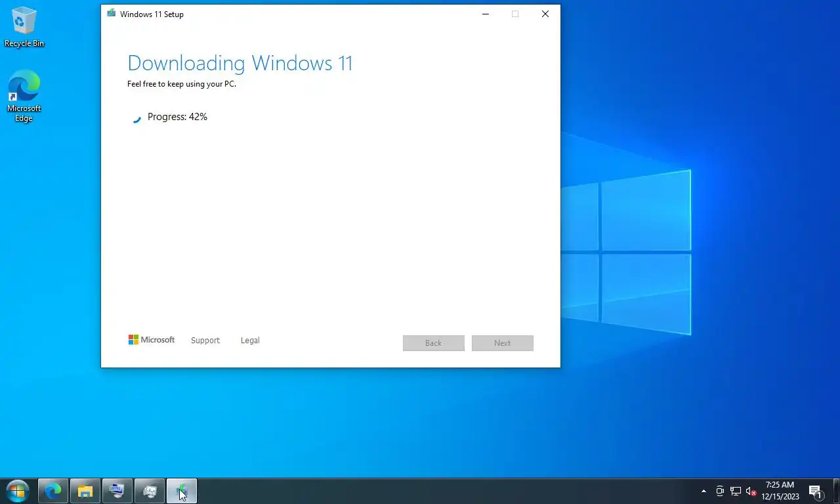Screen dimensions: 840x504
Task: Click the disabled maximize button
Action: tap(515, 14)
